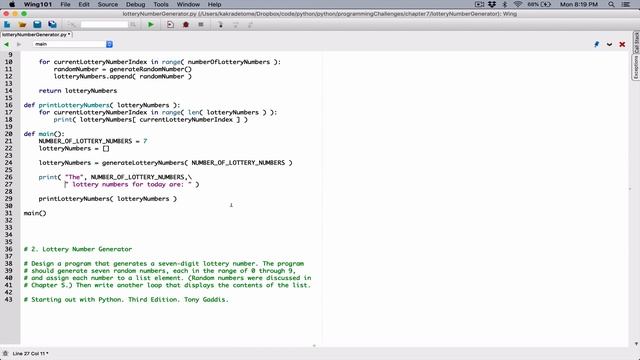Click the clock 'Mon 8:19 PM'
Image resolution: width=640 pixels, height=360 pixels.
pos(579,4)
